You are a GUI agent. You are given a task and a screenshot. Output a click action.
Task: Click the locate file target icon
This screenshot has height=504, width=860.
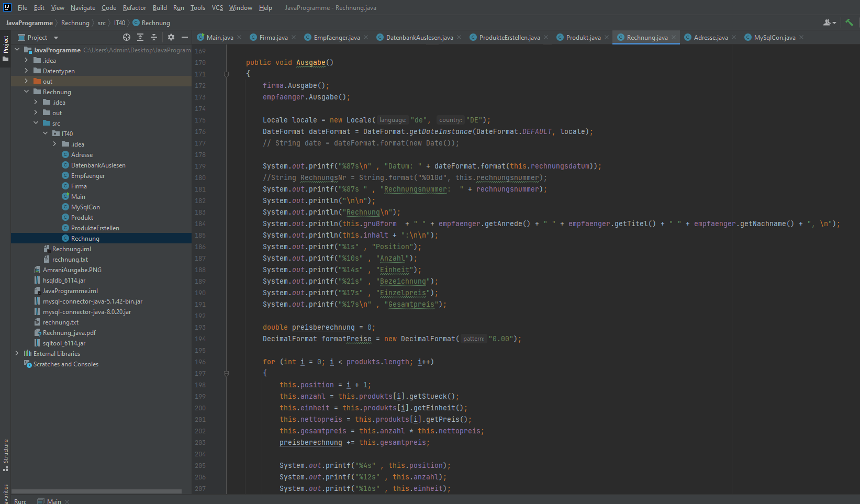point(127,37)
